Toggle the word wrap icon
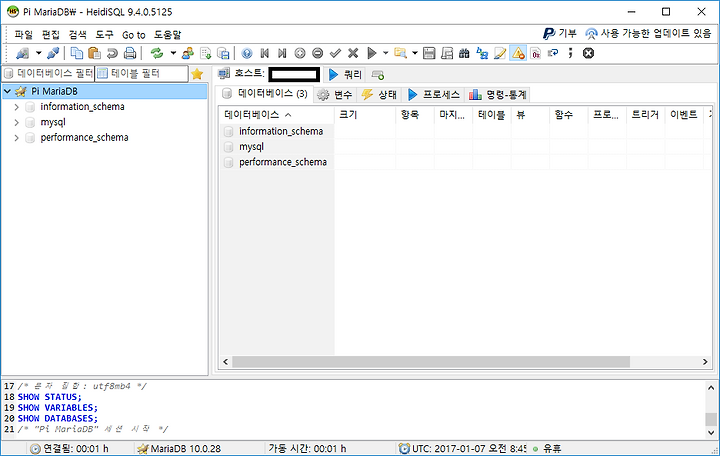Screen dimensions: 720x456 [x=553, y=53]
